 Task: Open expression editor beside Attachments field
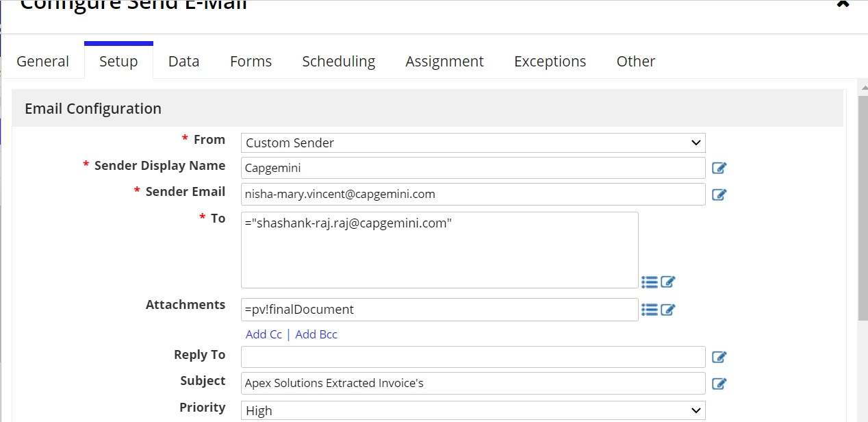(668, 310)
